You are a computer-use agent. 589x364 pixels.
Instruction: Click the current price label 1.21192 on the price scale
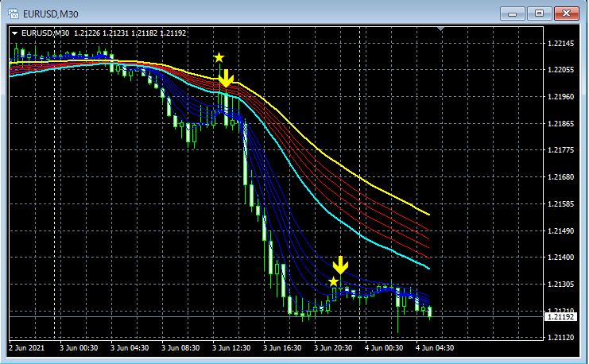click(x=560, y=317)
